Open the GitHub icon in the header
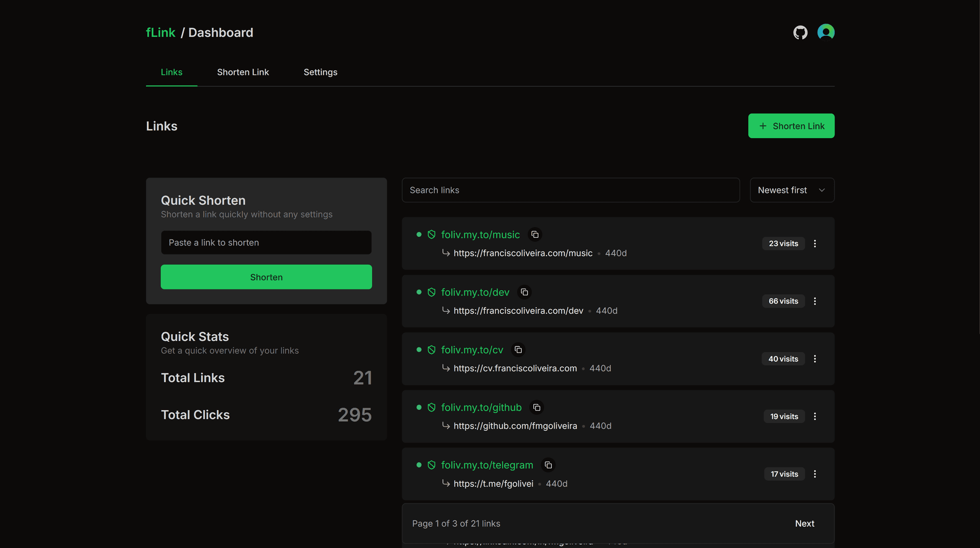Screen dimensions: 980x548 click(800, 32)
